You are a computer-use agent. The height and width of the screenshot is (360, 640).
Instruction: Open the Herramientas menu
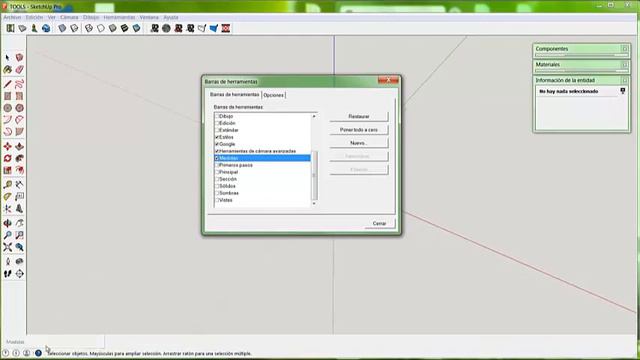(119, 18)
